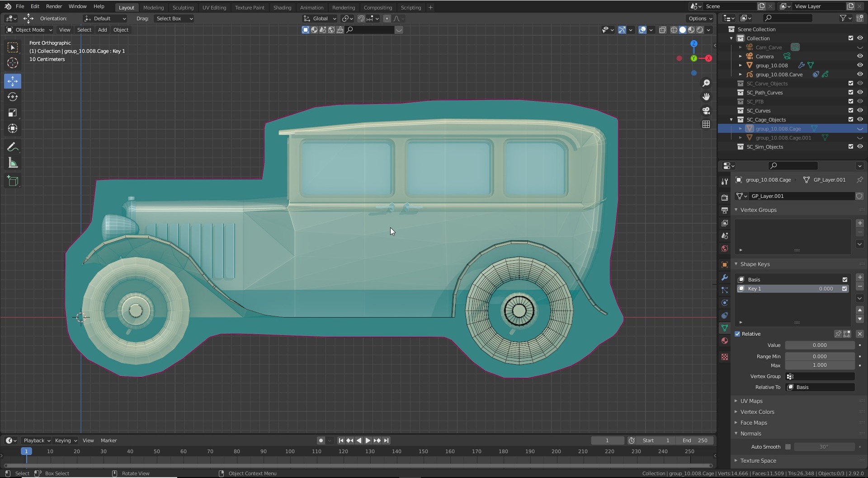Switch to the Sculpting workspace tab
The image size is (868, 478).
(183, 7)
